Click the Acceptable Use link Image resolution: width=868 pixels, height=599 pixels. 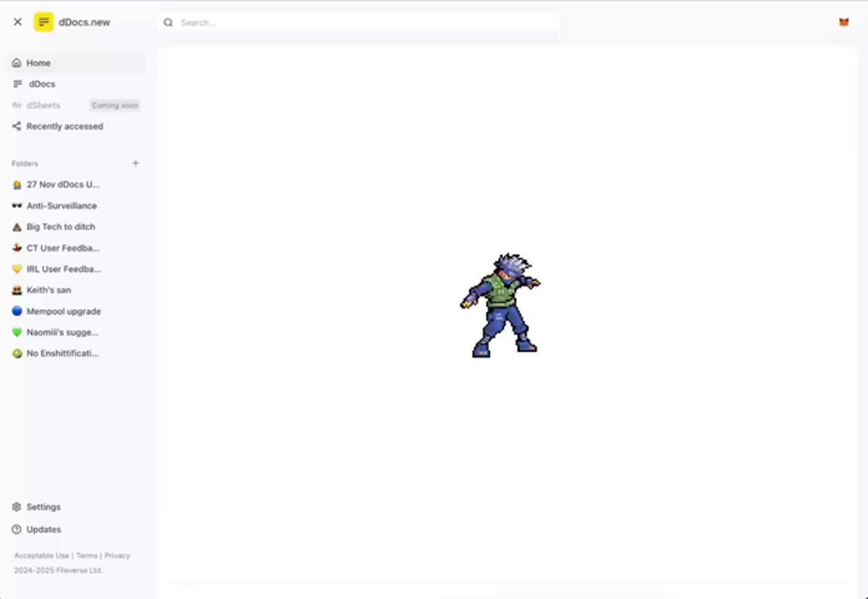click(x=42, y=556)
